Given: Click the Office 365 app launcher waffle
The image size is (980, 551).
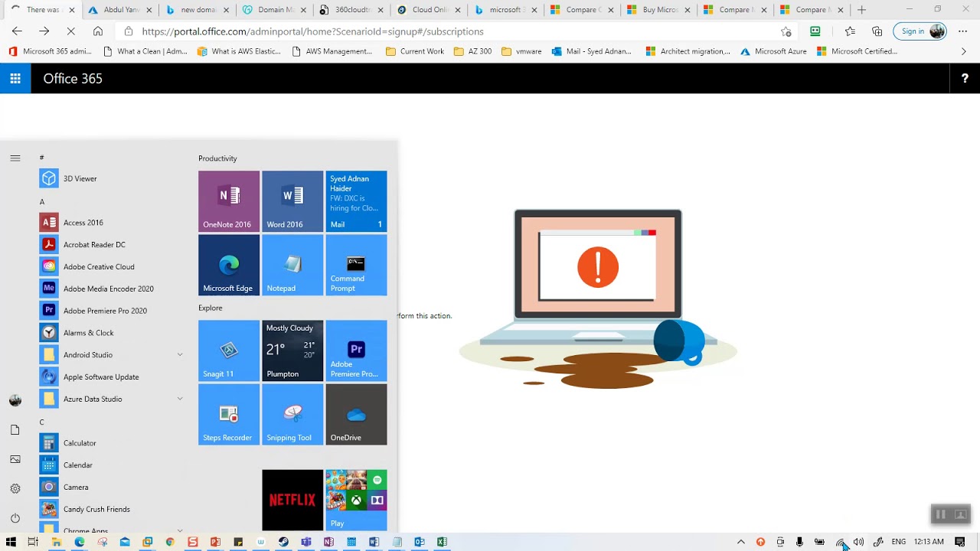Looking at the screenshot, I should click(15, 78).
